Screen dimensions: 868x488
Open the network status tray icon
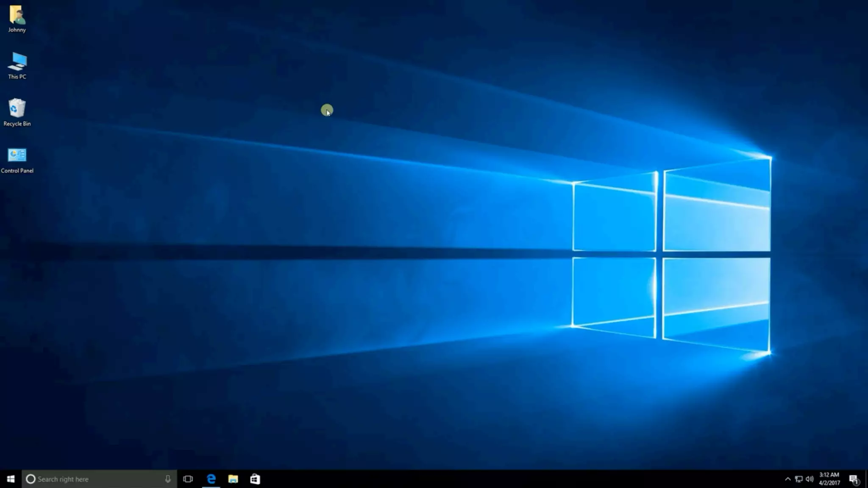pyautogui.click(x=798, y=479)
